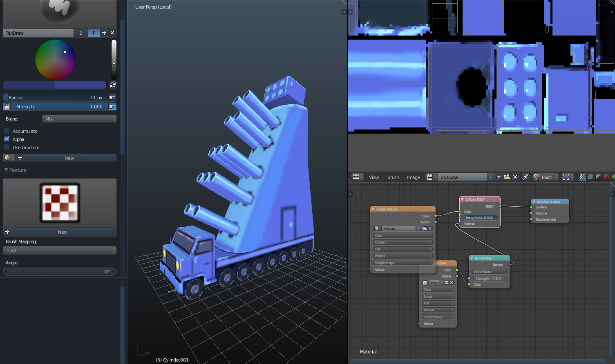Create new image in editor header
The image size is (615, 364).
coord(499,177)
